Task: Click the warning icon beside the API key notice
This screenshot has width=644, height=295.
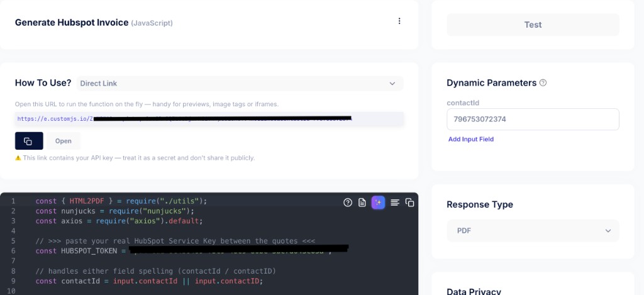Action: point(18,158)
